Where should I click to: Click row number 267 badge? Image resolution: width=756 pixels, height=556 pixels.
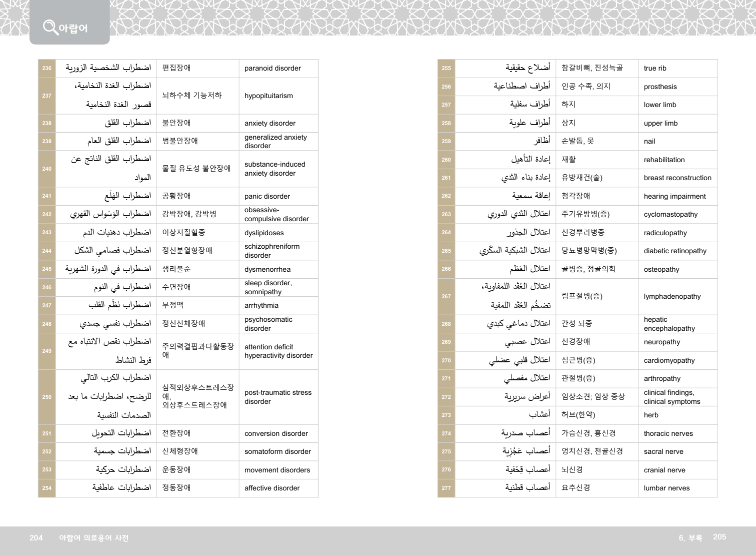(x=446, y=296)
